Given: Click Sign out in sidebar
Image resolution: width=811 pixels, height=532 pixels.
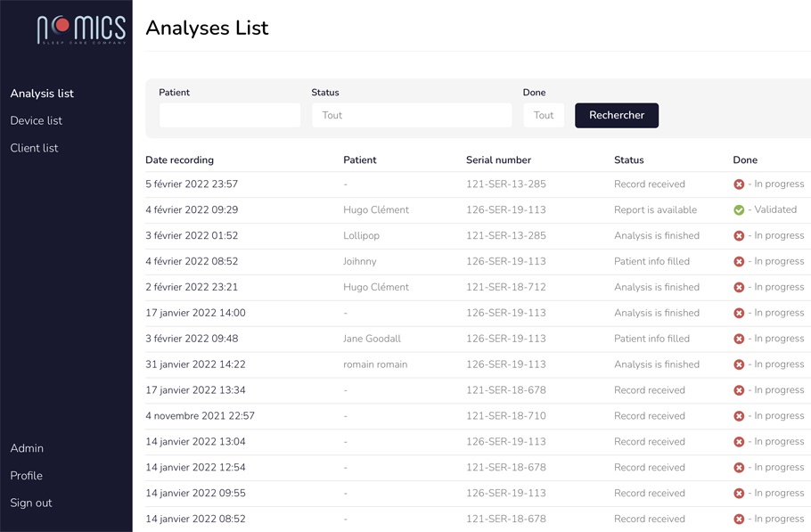Looking at the screenshot, I should [x=31, y=503].
